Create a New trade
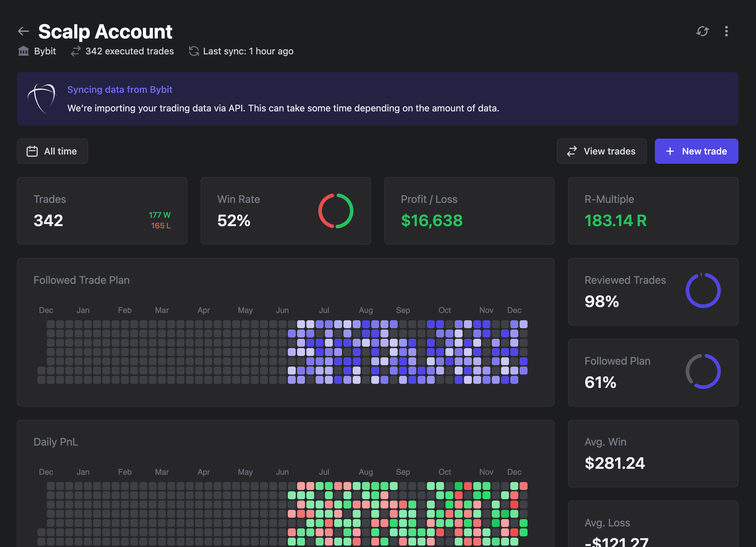 (696, 151)
